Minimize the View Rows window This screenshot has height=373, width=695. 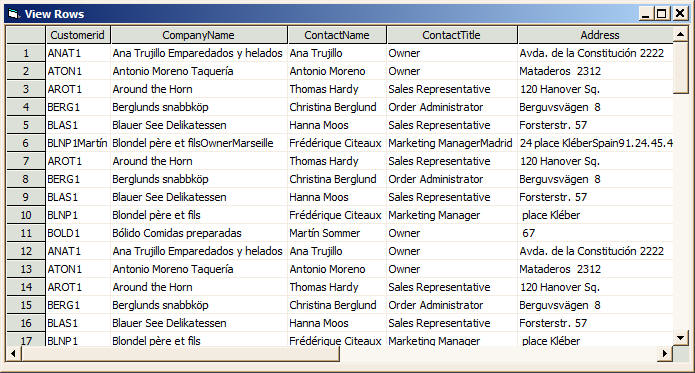(x=646, y=14)
